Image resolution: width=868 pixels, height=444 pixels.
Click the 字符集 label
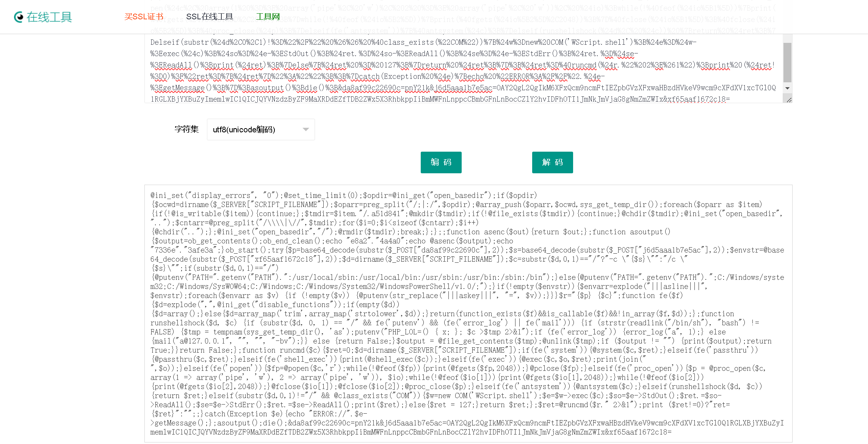point(186,129)
